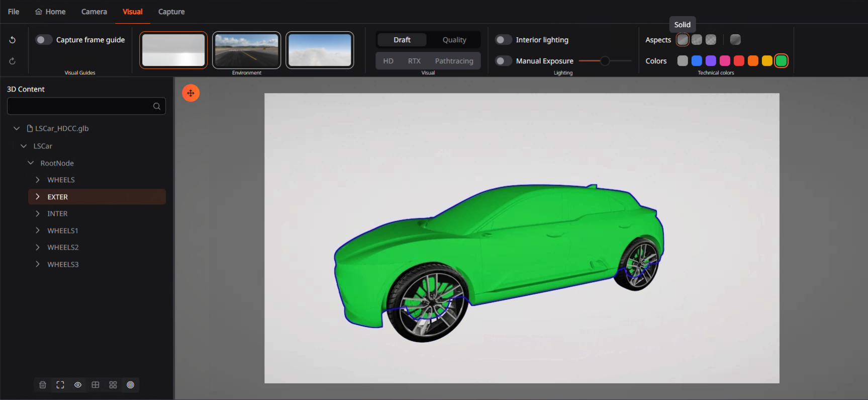
Task: Click the trash icon below the tree
Action: (43, 385)
